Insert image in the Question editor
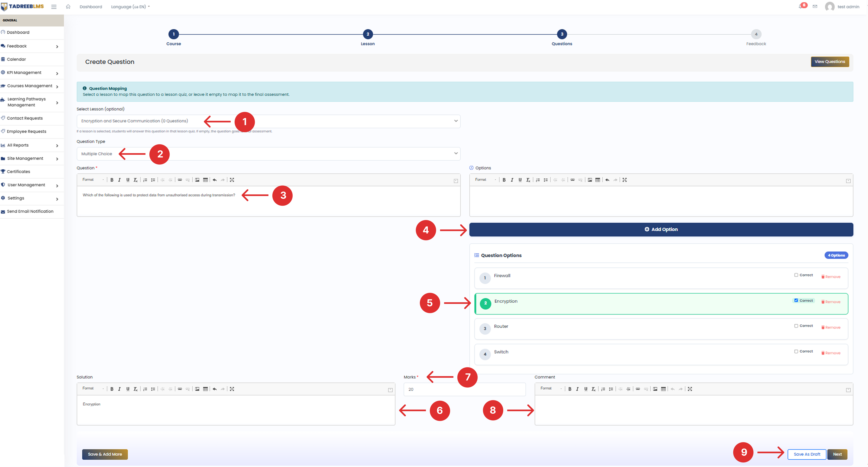 [x=197, y=180]
